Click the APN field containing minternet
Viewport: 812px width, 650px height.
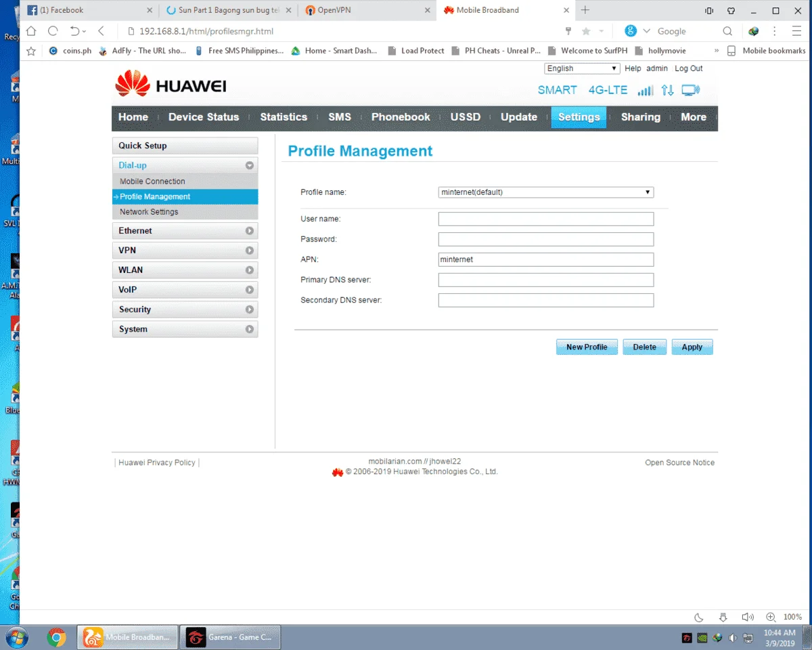[x=546, y=259]
